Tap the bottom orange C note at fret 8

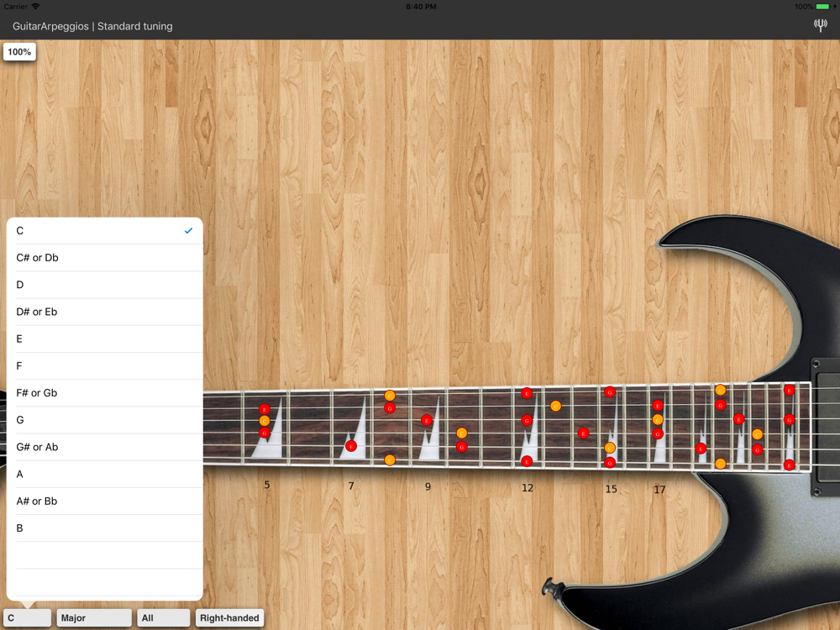pos(390,460)
